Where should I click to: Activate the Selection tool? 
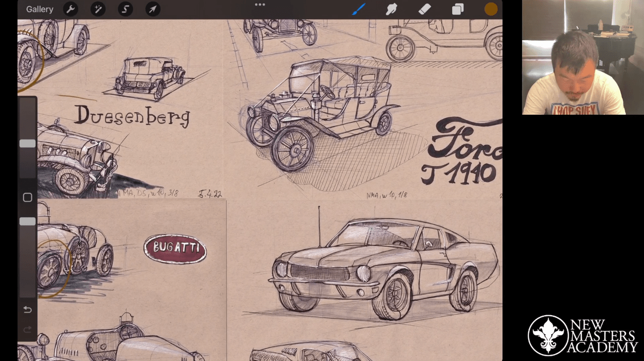pyautogui.click(x=125, y=9)
